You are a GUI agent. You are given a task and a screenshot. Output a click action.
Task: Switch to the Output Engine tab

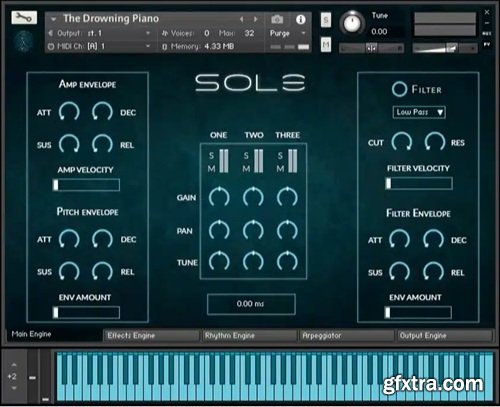[x=444, y=335]
